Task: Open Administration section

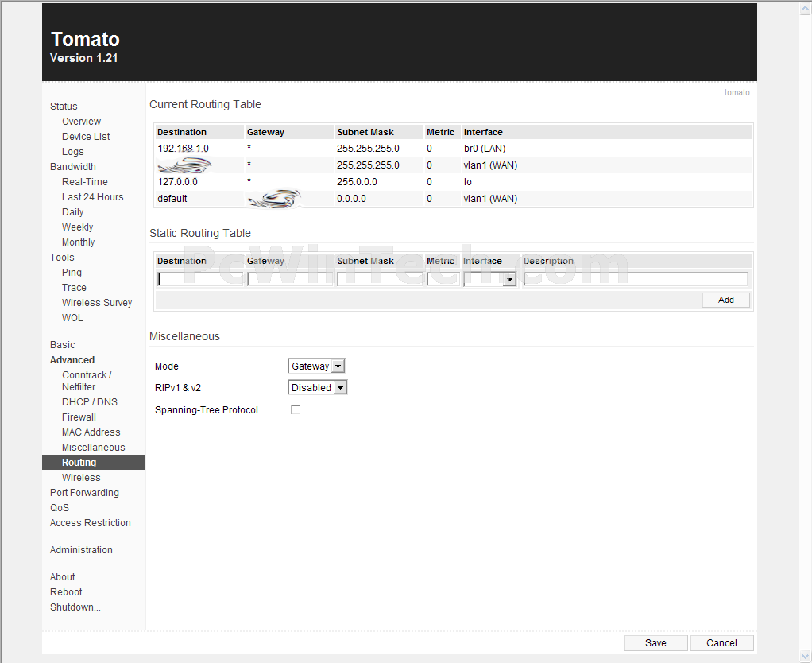Action: tap(81, 550)
